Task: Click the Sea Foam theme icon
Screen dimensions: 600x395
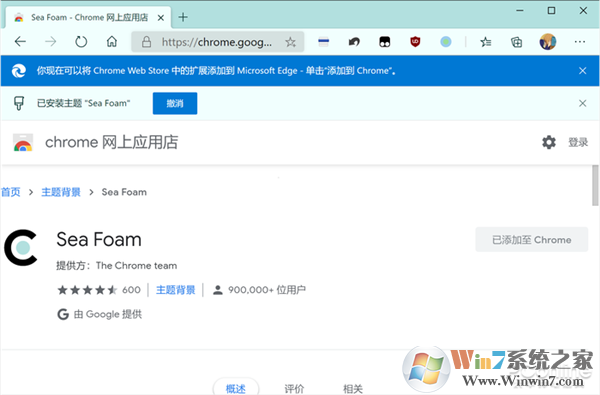Action: [21, 248]
